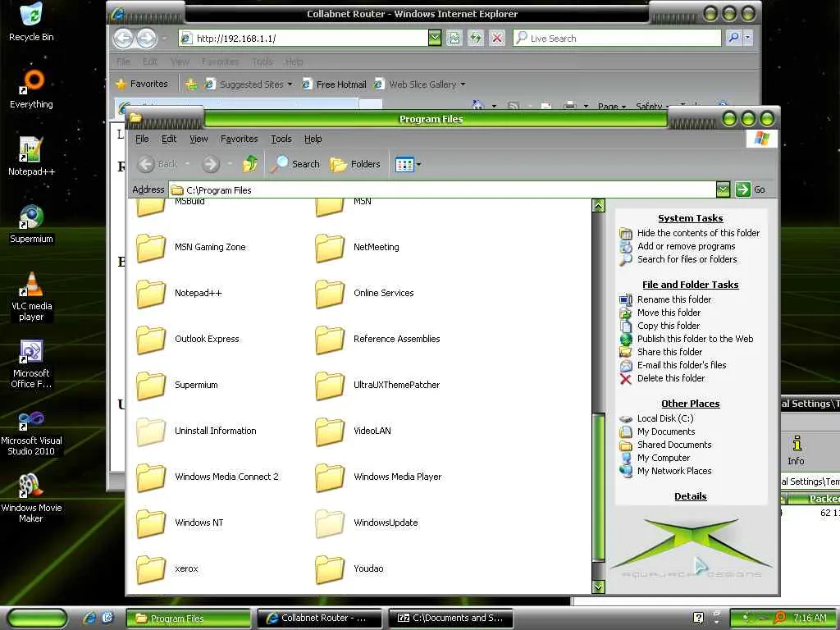Viewport: 840px width, 630px height.
Task: Click the Up folder toolbar icon
Action: pos(250,164)
